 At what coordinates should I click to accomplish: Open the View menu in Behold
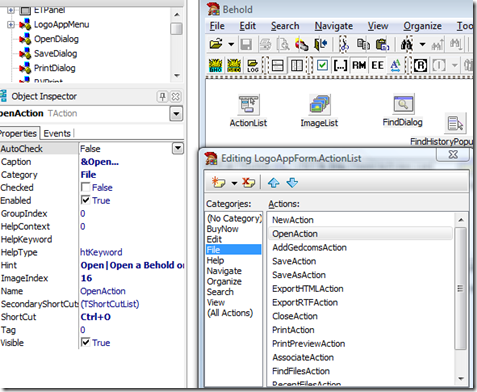tap(378, 26)
